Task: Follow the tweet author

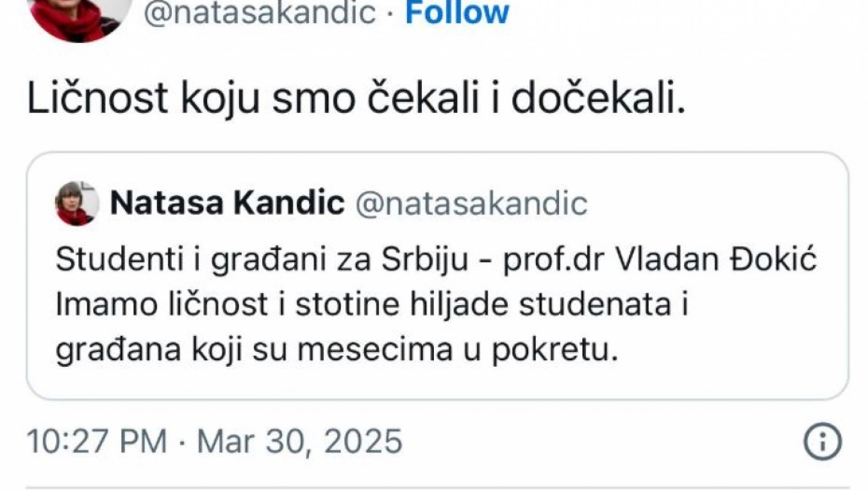Action: (456, 12)
